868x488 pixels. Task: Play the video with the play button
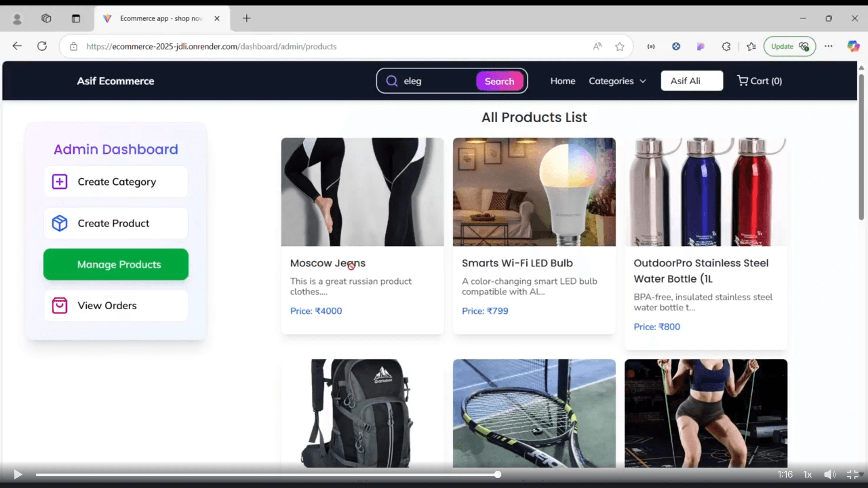click(x=18, y=474)
